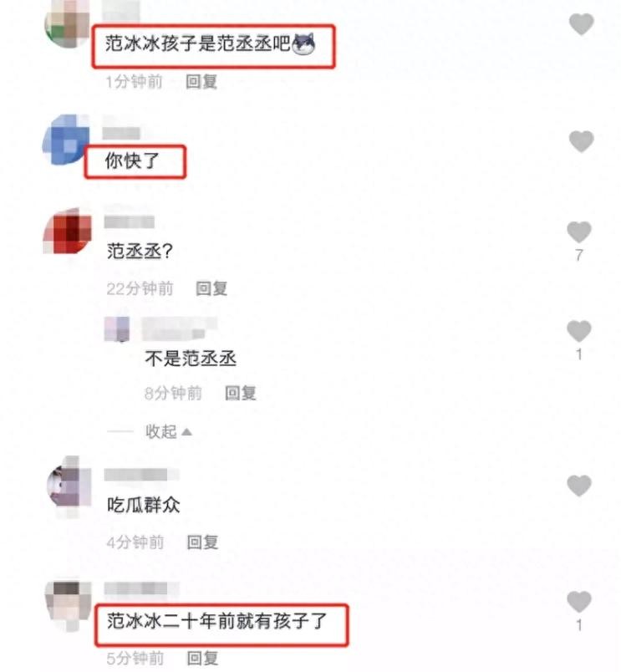The width and height of the screenshot is (621, 672).
Task: Click the username above '范丞丞?' comment
Action: click(130, 222)
